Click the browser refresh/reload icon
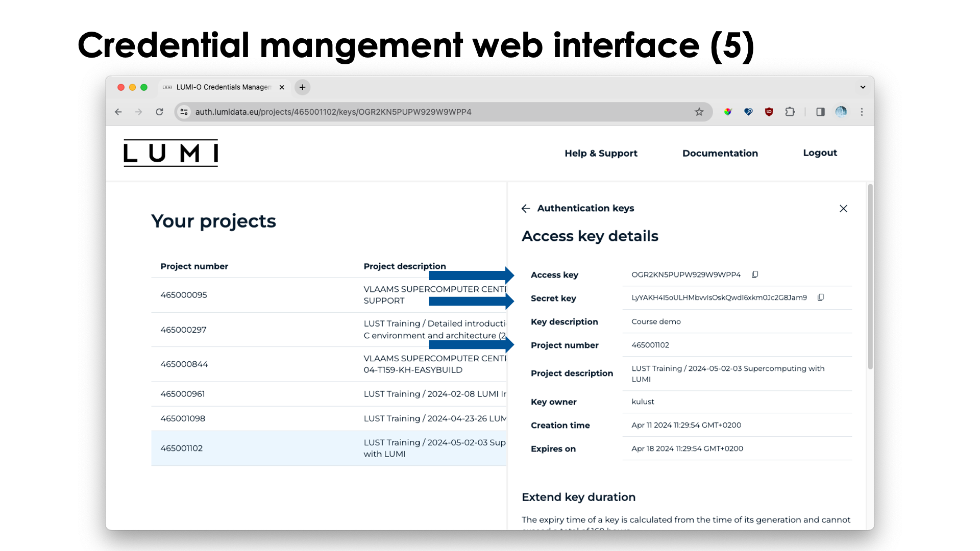 [160, 112]
